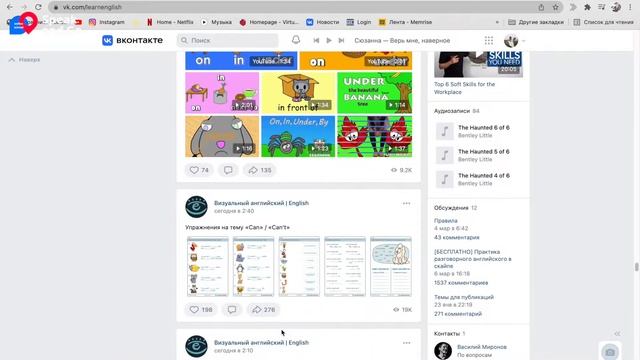Screen dimensions: 640x360
Task: Play the 'in front of' cat video
Action: tap(298, 93)
